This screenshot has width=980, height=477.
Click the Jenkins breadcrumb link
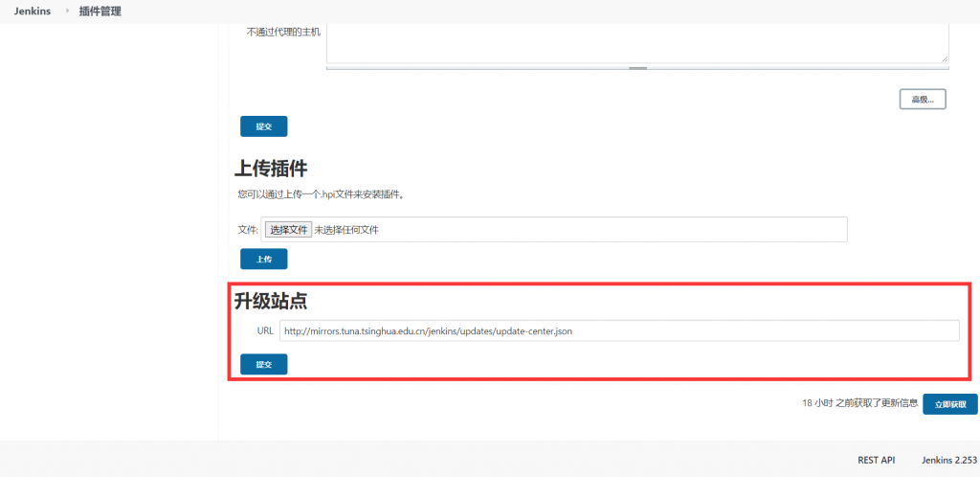33,11
